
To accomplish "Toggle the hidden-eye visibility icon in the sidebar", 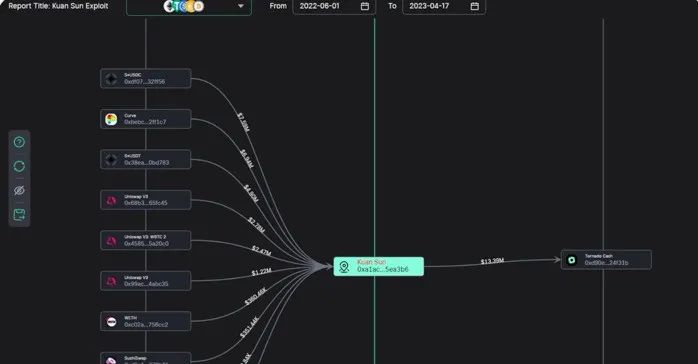I will click(19, 190).
